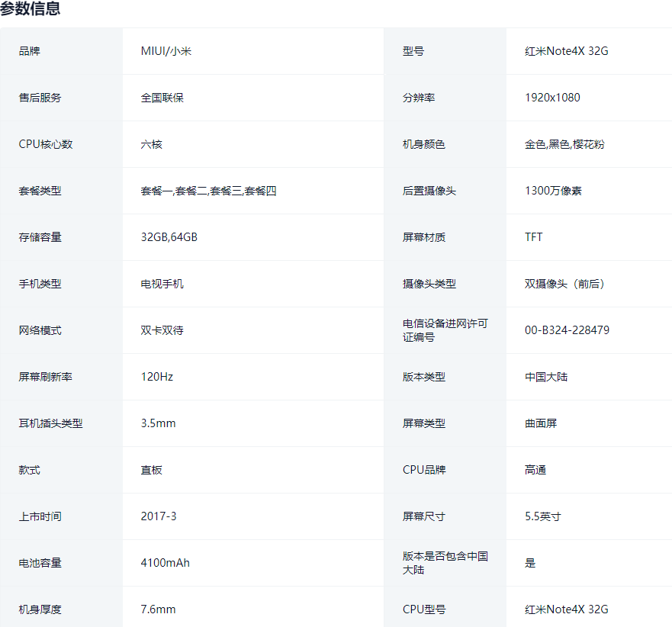Image resolution: width=672 pixels, height=627 pixels.
Task: Click the value 双卡双待
Action: pos(162,330)
